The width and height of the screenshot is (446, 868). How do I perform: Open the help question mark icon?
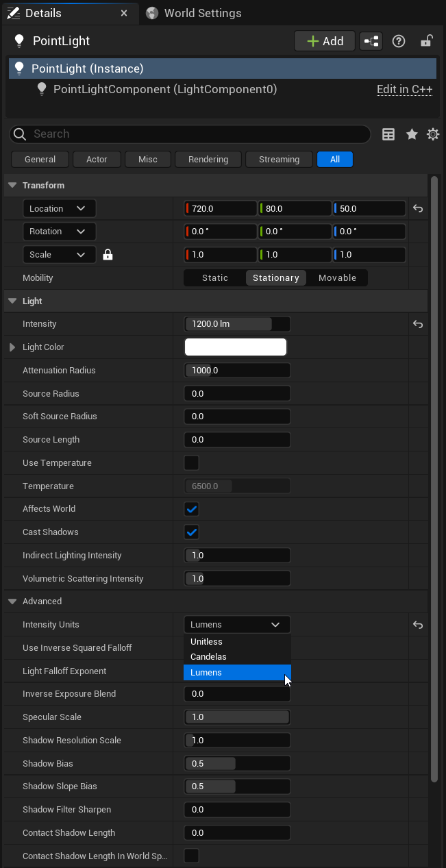(x=399, y=41)
